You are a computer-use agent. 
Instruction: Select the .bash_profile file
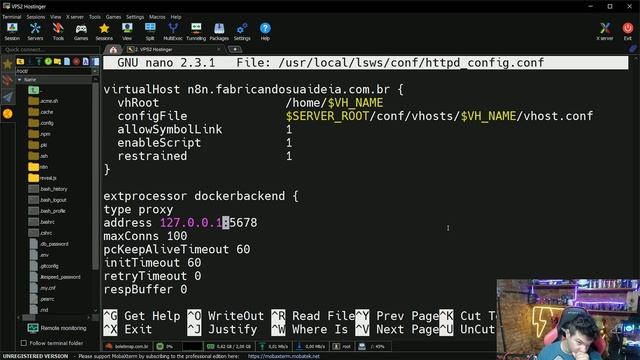click(47, 211)
